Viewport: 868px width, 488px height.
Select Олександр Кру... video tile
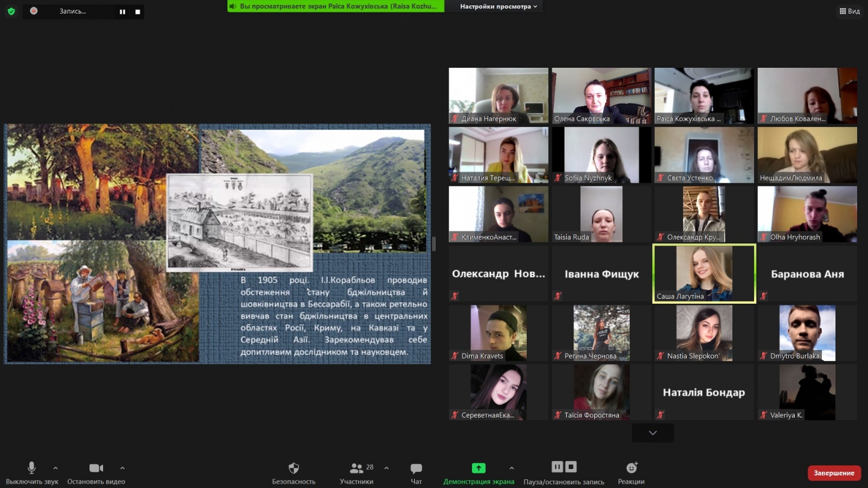point(704,214)
